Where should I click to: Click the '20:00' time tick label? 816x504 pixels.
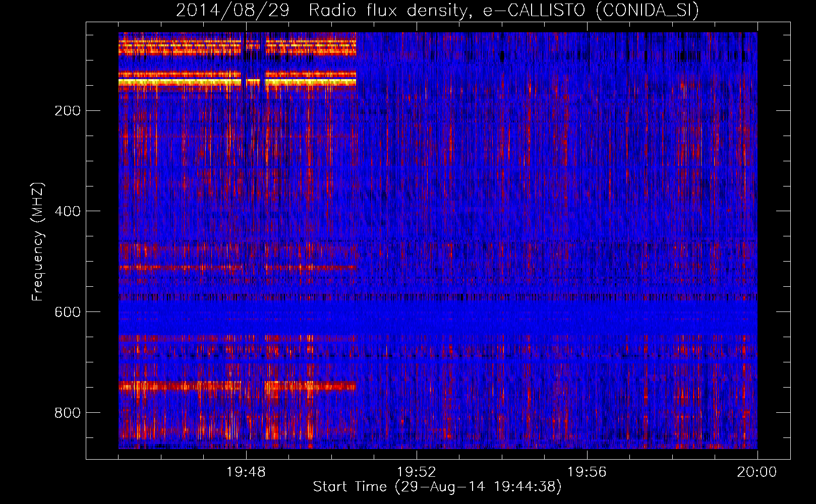(x=757, y=472)
